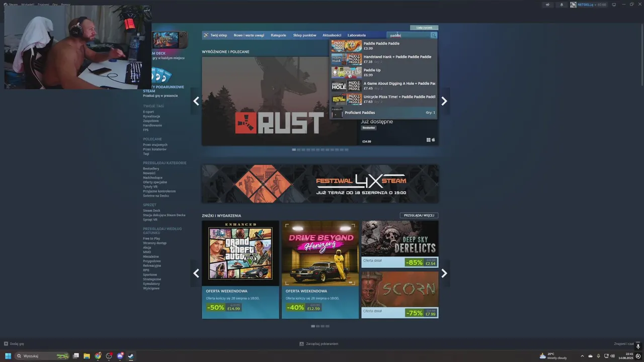
Task: Open Discord from the taskbar
Action: [x=120, y=356]
